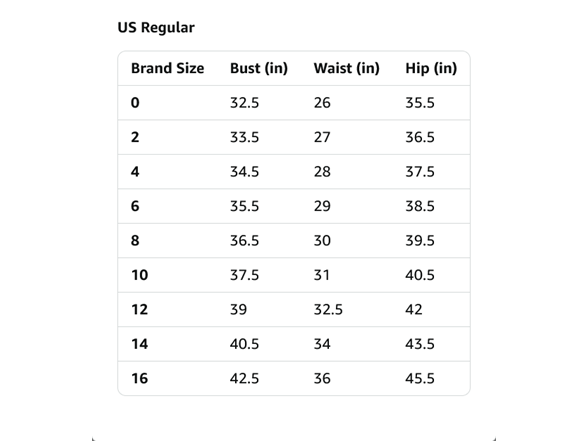Click the Bust (in) column header
This screenshot has height=441, width=588.
coord(259,68)
